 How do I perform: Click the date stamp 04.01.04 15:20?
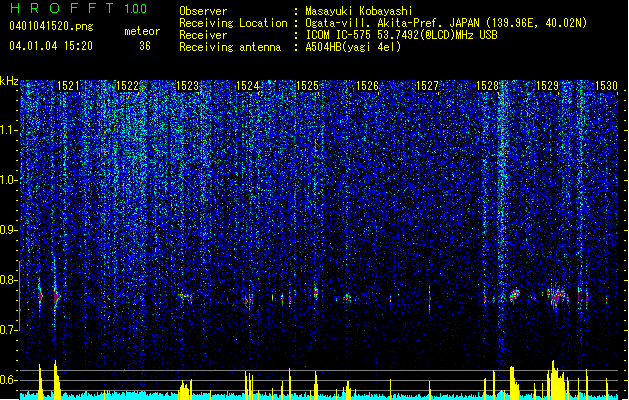(x=51, y=46)
